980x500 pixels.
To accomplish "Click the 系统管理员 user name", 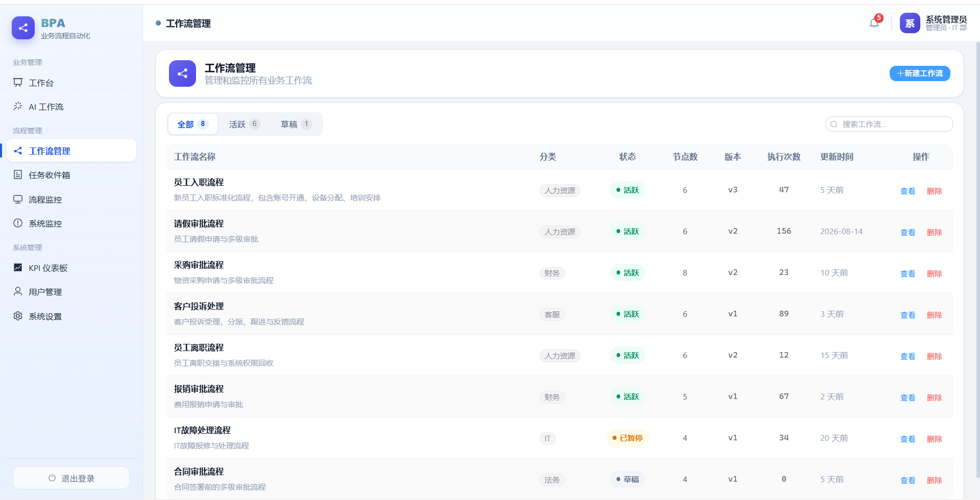I will tap(946, 19).
